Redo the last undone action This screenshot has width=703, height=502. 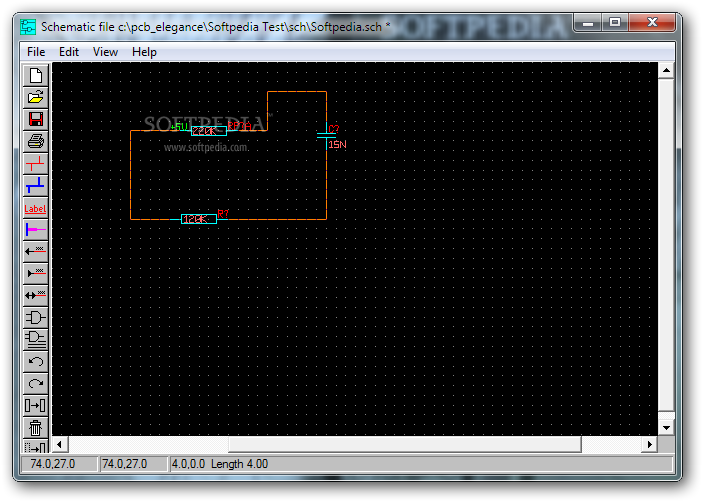pos(35,384)
